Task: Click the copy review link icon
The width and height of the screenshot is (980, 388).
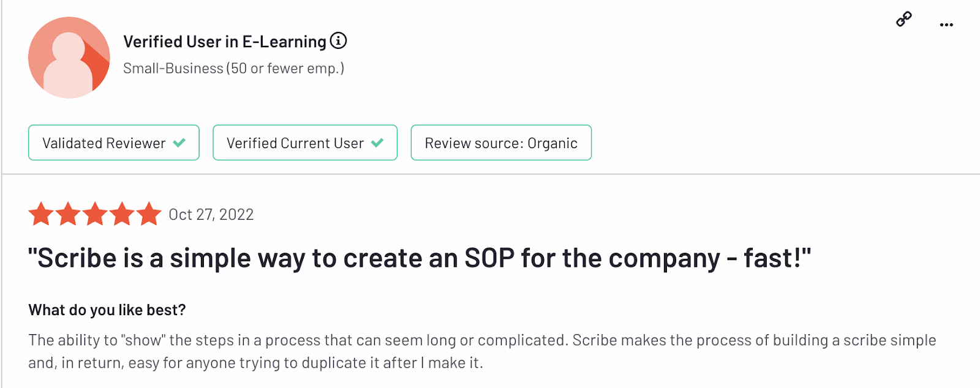Action: (903, 20)
